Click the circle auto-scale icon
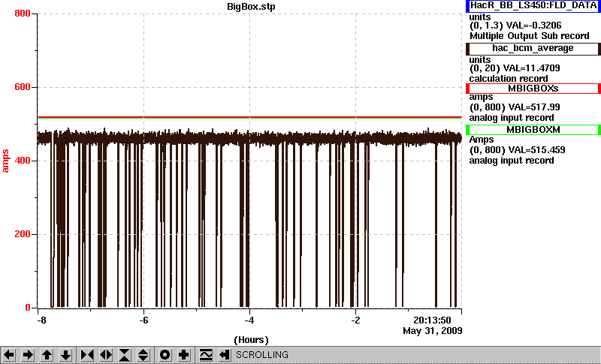Viewport: 601px width, 364px height. (165, 355)
